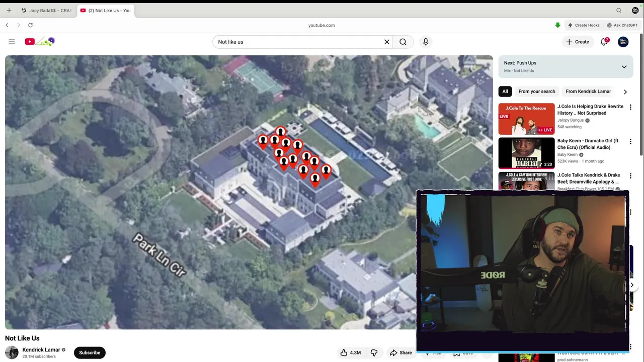This screenshot has width=644, height=362.
Task: Open Kendrick Lamar channel avatar
Action: click(12, 352)
